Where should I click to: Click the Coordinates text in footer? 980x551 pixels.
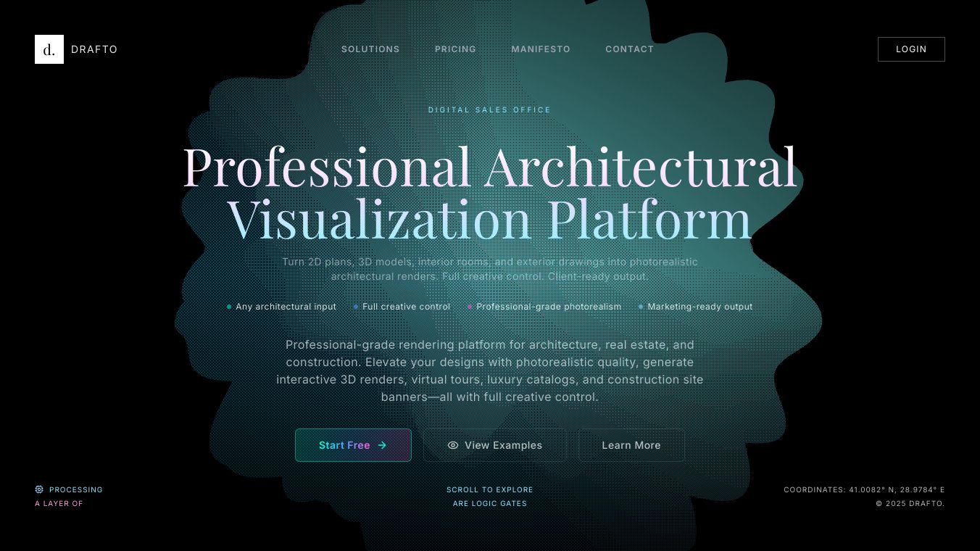864,490
